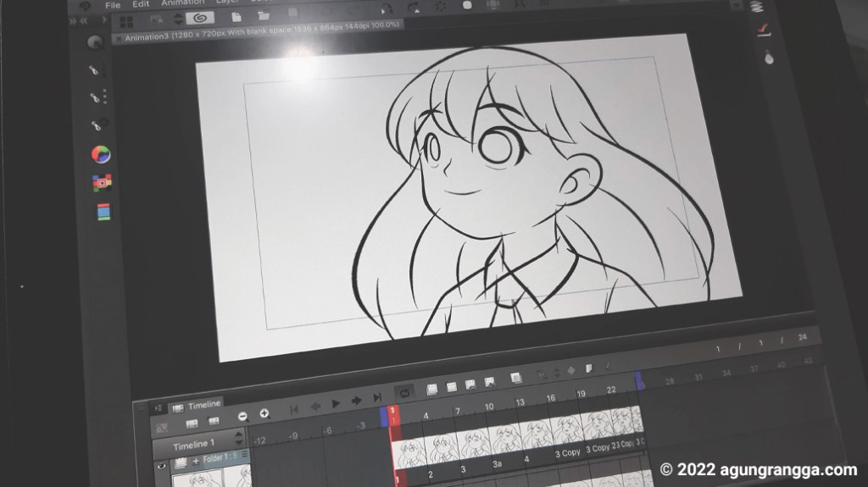Jump to the last frame

377,397
